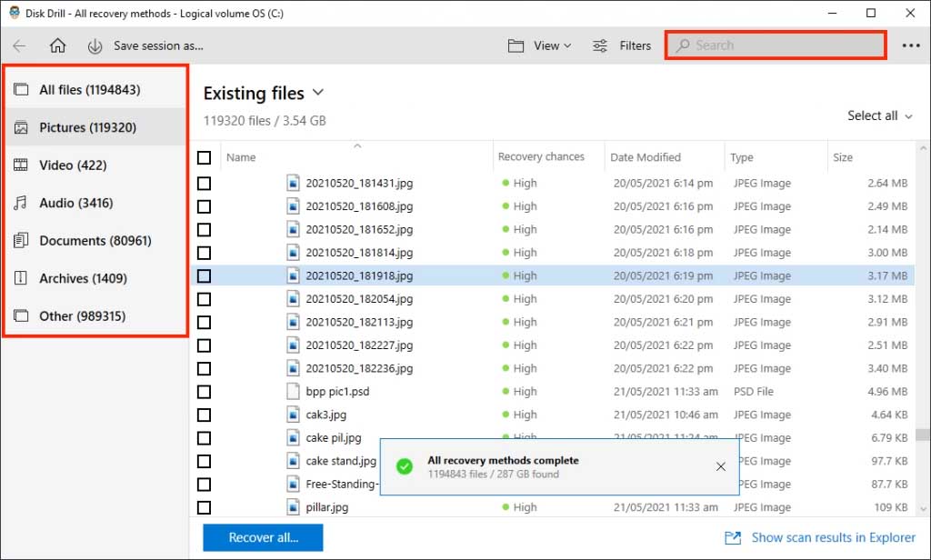This screenshot has height=560, width=931.
Task: Click the sort arrow above Name column
Action: [357, 145]
